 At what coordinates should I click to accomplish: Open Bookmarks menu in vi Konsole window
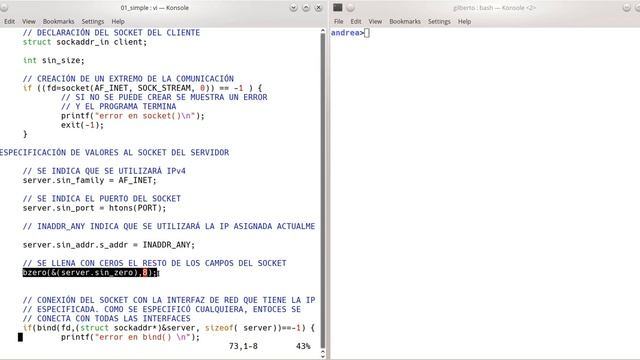point(58,22)
